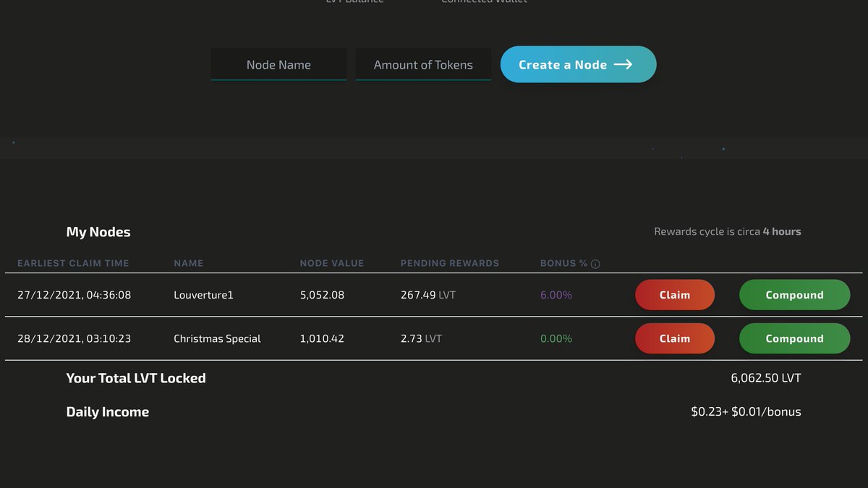Click the node value 5,052.08

(322, 295)
